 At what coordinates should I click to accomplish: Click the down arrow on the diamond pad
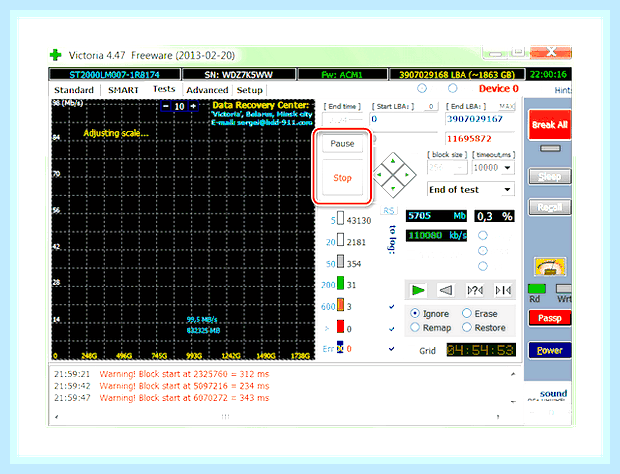point(393,189)
